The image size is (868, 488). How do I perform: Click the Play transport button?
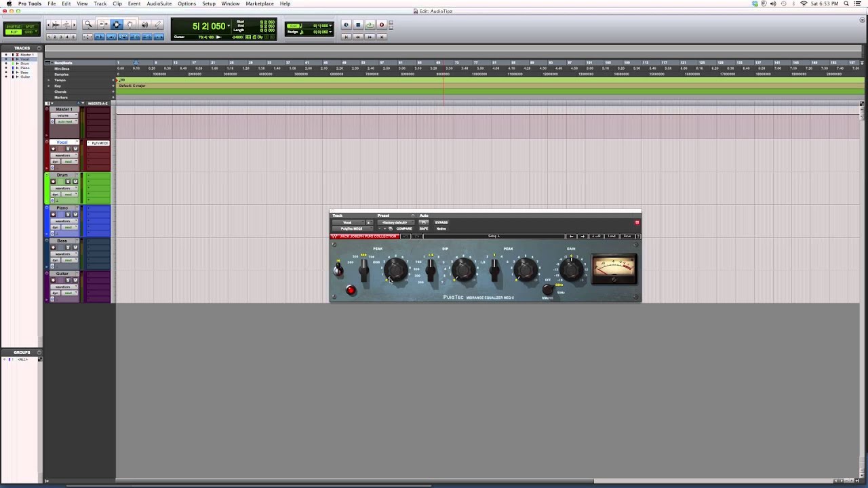click(x=370, y=25)
